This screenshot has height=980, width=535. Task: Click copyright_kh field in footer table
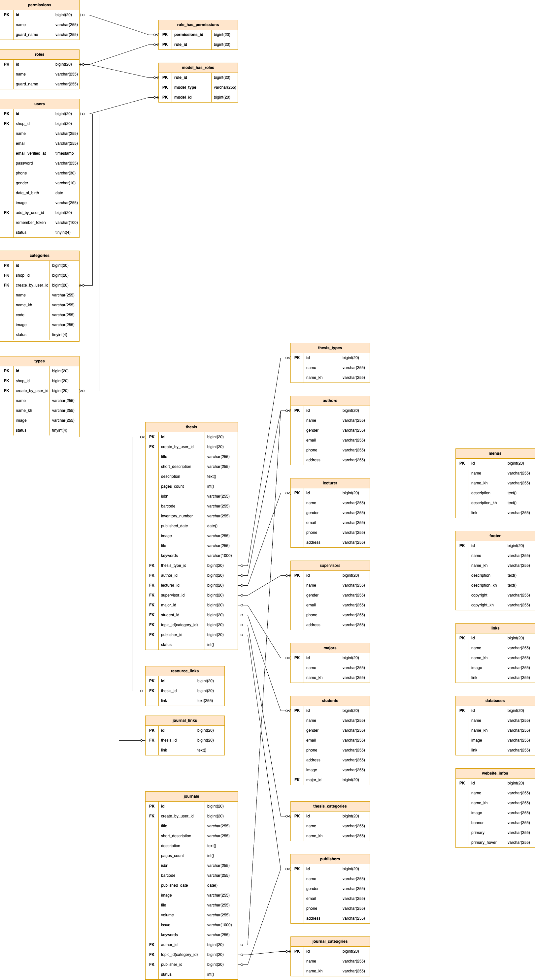[x=482, y=605]
